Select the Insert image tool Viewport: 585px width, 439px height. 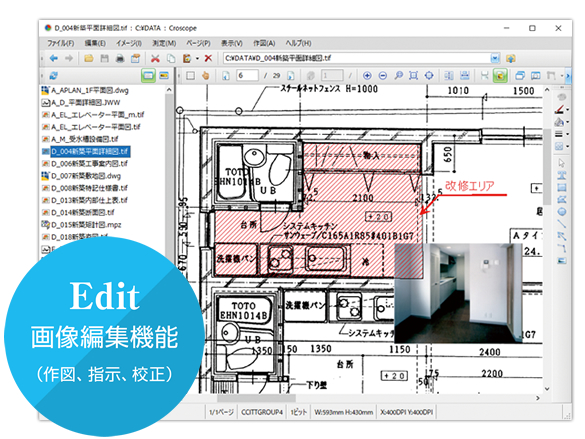(x=561, y=260)
